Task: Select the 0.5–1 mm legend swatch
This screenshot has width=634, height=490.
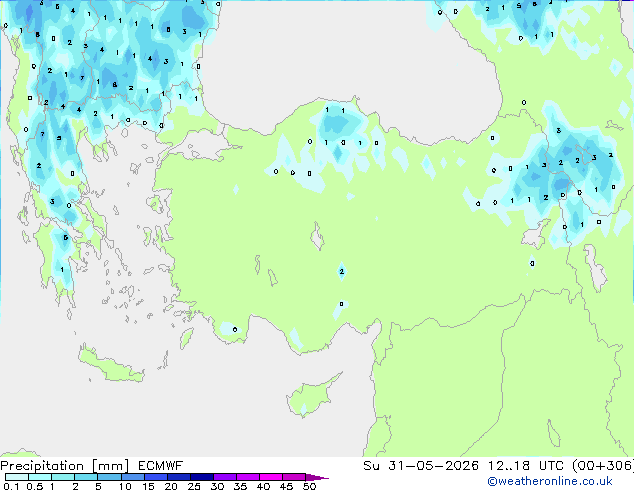Action: pos(40,477)
